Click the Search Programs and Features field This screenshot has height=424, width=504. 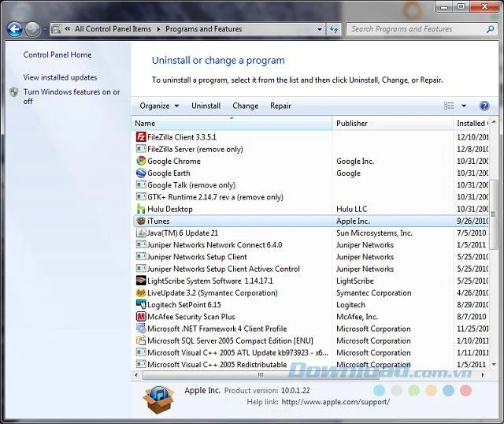[x=417, y=29]
